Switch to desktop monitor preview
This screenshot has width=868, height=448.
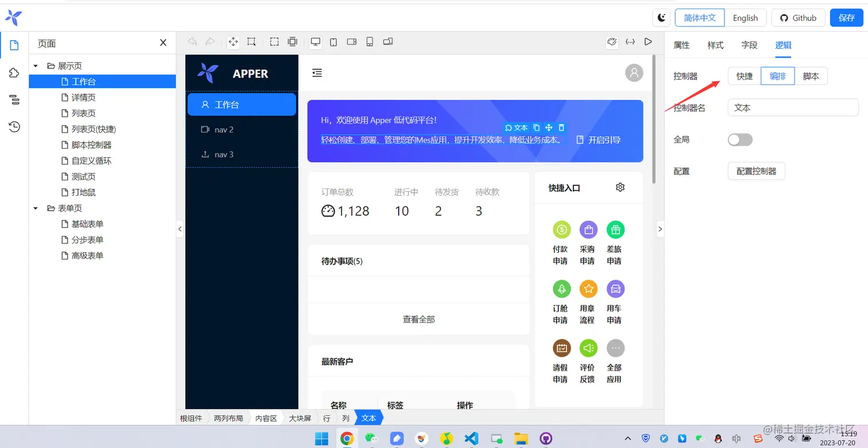click(x=315, y=41)
